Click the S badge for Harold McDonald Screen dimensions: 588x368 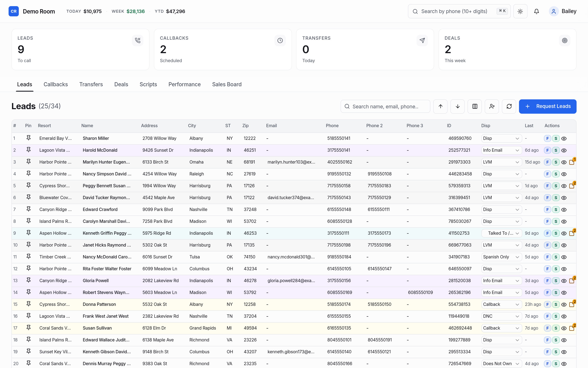point(556,150)
